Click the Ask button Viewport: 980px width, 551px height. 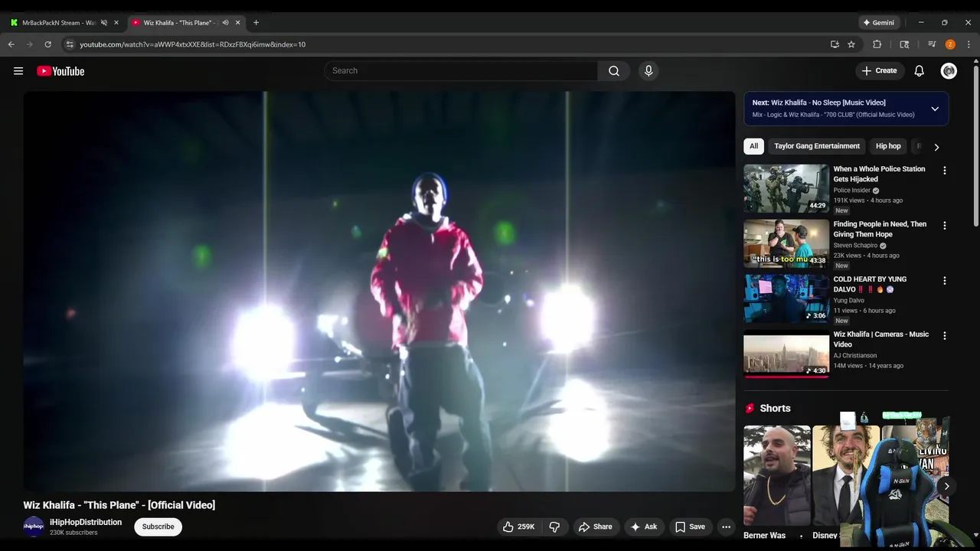point(643,527)
